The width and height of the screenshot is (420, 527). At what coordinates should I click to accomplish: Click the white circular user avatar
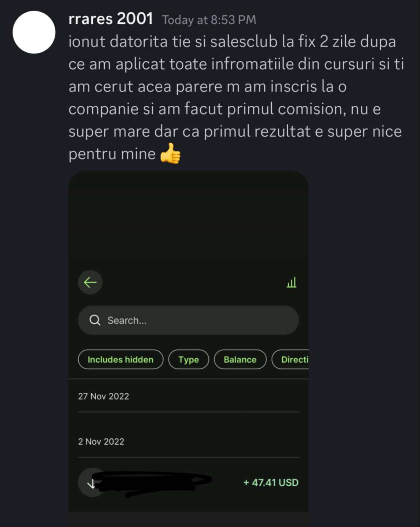coord(34,32)
